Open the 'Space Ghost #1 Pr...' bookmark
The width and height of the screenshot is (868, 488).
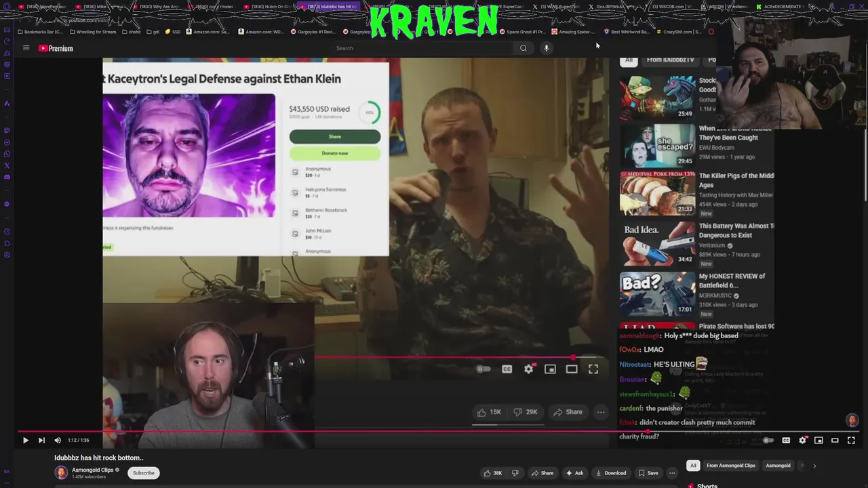pyautogui.click(x=521, y=32)
